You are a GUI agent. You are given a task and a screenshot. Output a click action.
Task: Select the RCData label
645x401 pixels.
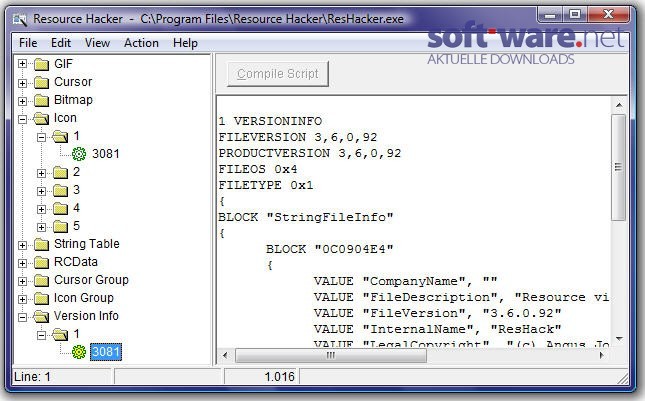click(x=76, y=262)
